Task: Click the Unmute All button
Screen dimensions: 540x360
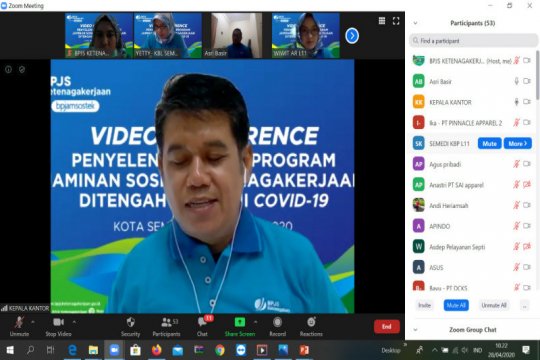Action: [x=494, y=305]
